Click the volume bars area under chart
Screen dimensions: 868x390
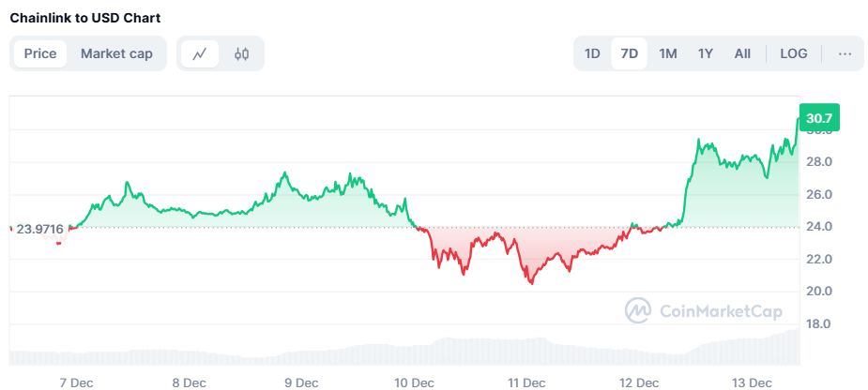coord(404,352)
